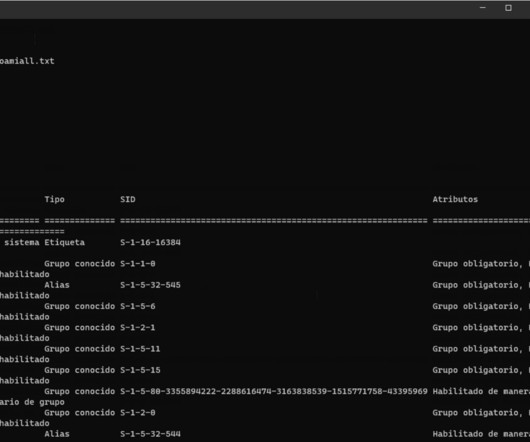530x442 pixels.
Task: Click Grupo conocido in the S-1-2-0 row
Action: 80,413
